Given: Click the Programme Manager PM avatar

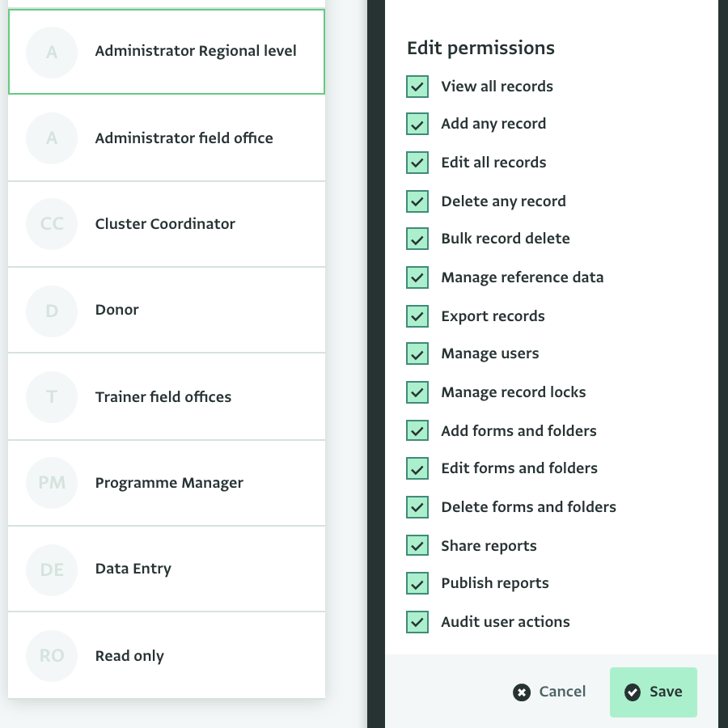Looking at the screenshot, I should (x=52, y=483).
